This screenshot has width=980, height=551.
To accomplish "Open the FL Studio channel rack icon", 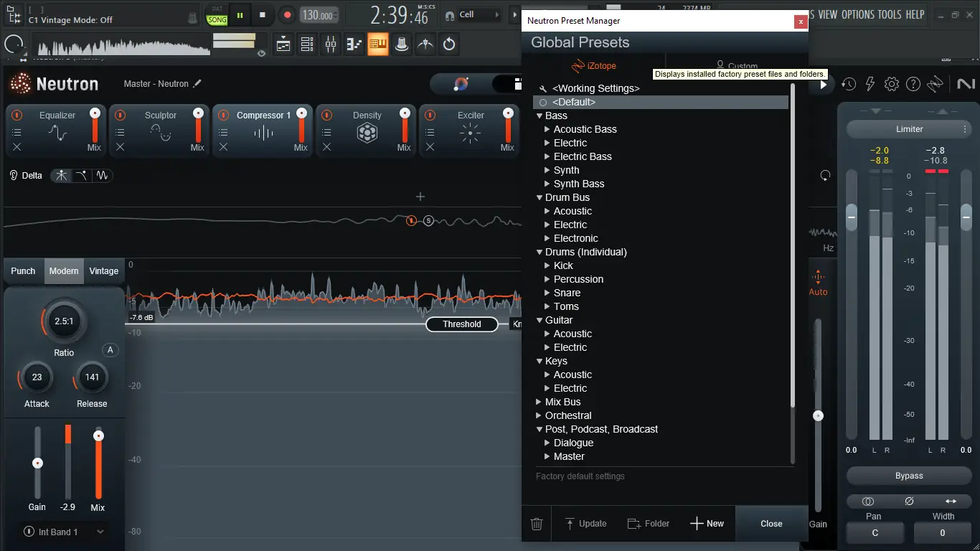I will pos(307,44).
